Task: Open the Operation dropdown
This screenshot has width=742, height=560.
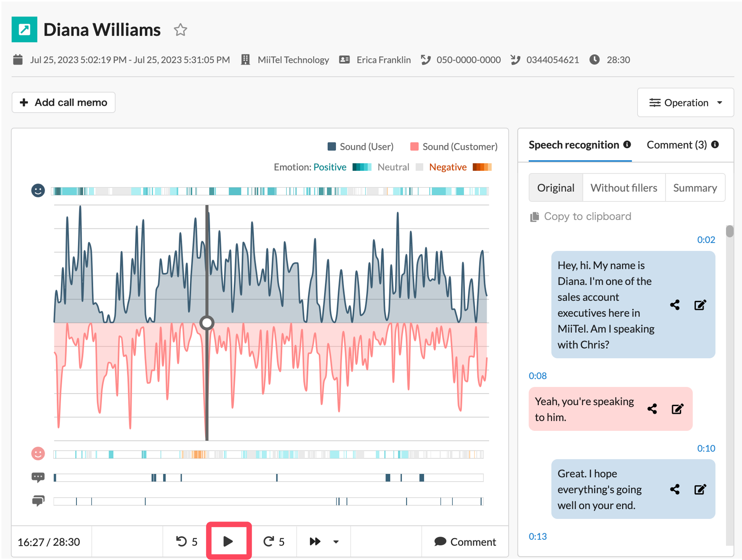Action: (x=685, y=102)
